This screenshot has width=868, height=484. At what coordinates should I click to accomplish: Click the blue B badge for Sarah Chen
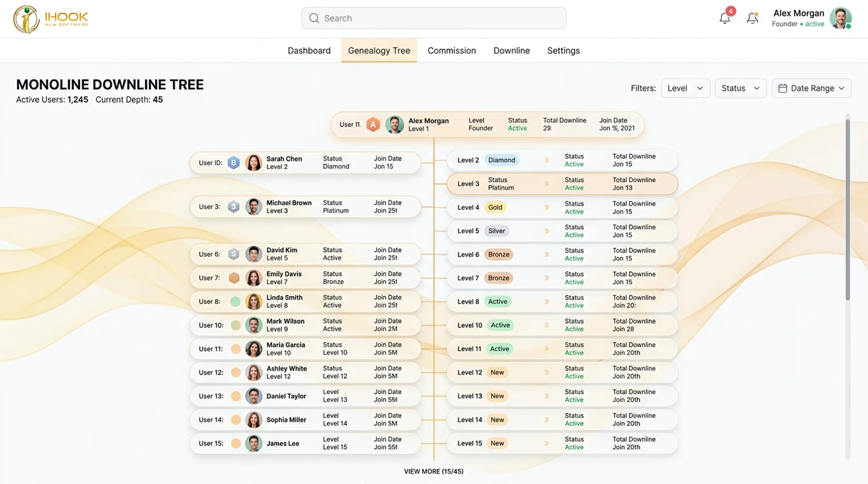234,163
